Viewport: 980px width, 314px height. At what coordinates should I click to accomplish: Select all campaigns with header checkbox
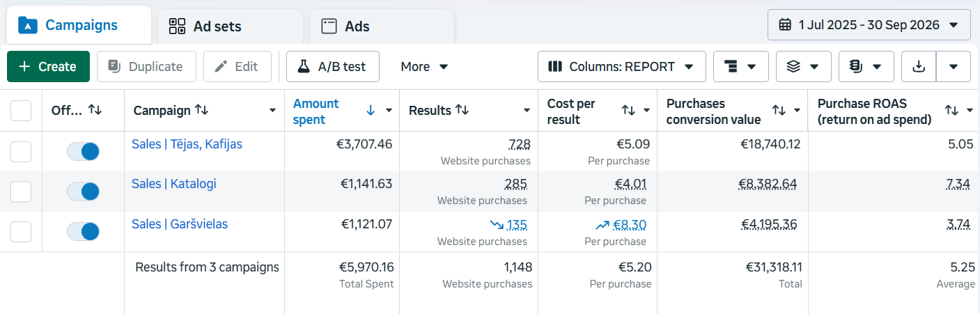coord(21,111)
